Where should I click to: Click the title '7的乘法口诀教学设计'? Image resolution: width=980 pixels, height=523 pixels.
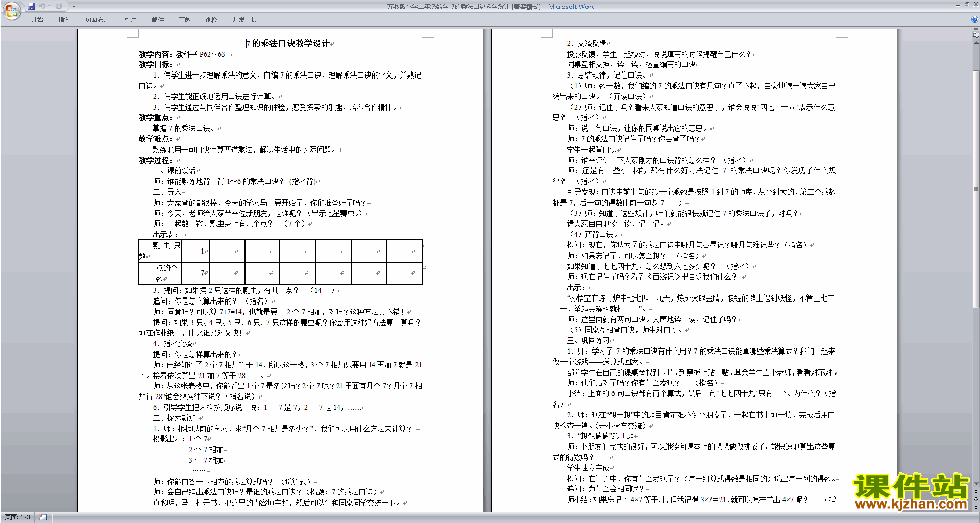[x=288, y=44]
